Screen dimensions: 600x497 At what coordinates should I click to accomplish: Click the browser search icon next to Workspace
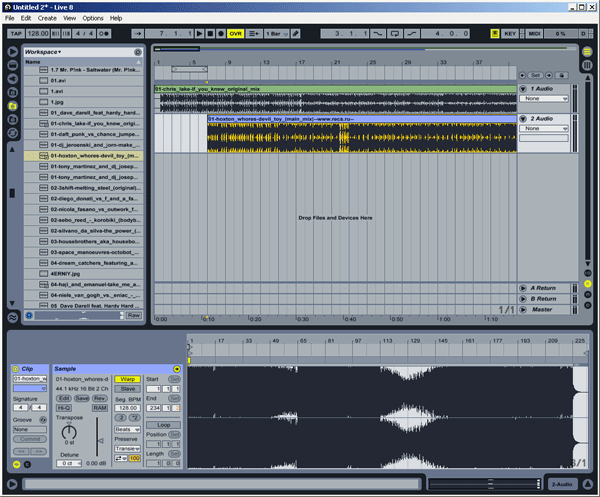[x=138, y=51]
